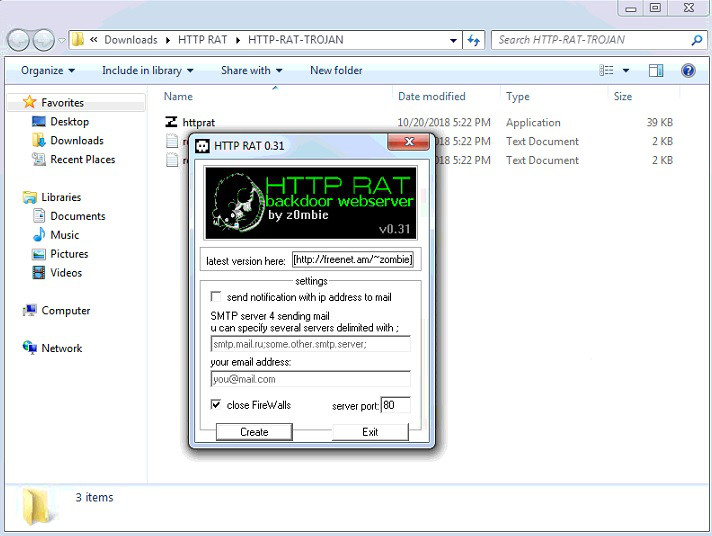Close the HTTP RAT 0.31 dialog
The height and width of the screenshot is (536, 712).
pos(408,142)
